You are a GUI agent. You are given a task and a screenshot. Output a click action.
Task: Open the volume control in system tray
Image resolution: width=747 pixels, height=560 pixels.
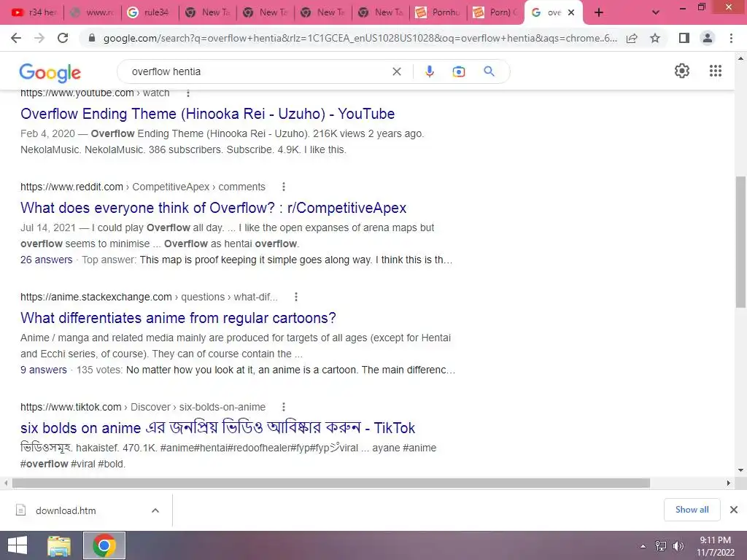(x=678, y=545)
